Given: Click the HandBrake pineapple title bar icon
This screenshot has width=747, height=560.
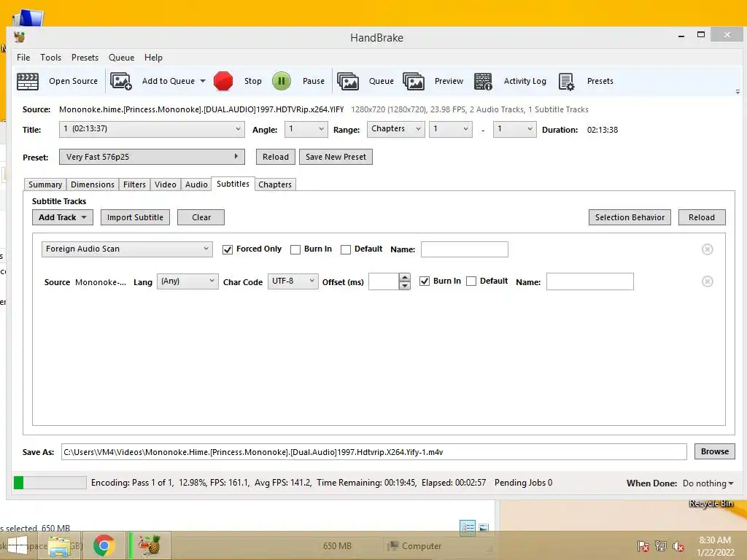Looking at the screenshot, I should (x=19, y=37).
